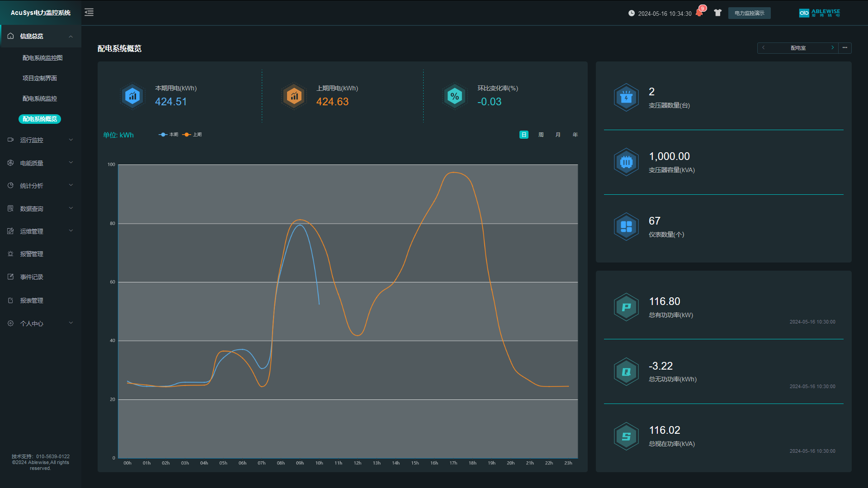This screenshot has height=488, width=868.
Task: Click the t-shirt theme icon
Action: pos(717,13)
